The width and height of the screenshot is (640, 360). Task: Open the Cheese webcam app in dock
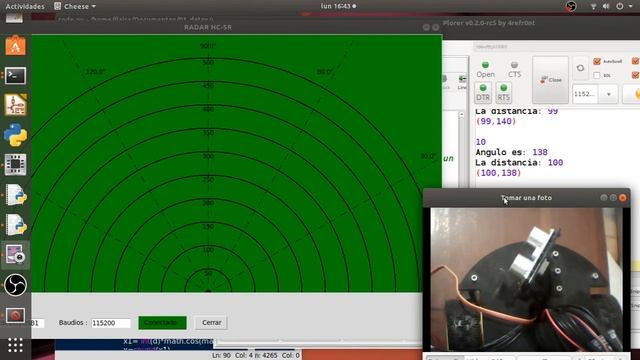pyautogui.click(x=16, y=254)
